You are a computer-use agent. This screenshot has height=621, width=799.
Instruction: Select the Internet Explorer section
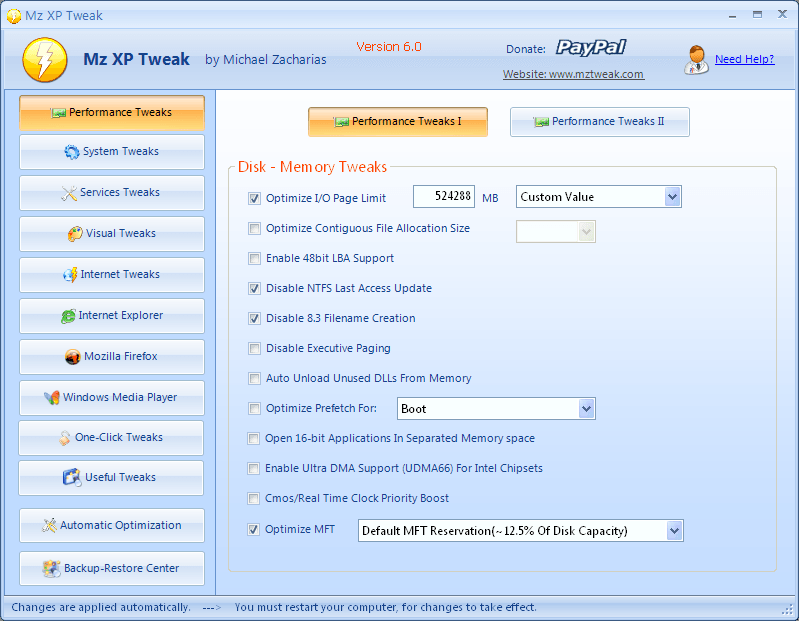tap(112, 316)
